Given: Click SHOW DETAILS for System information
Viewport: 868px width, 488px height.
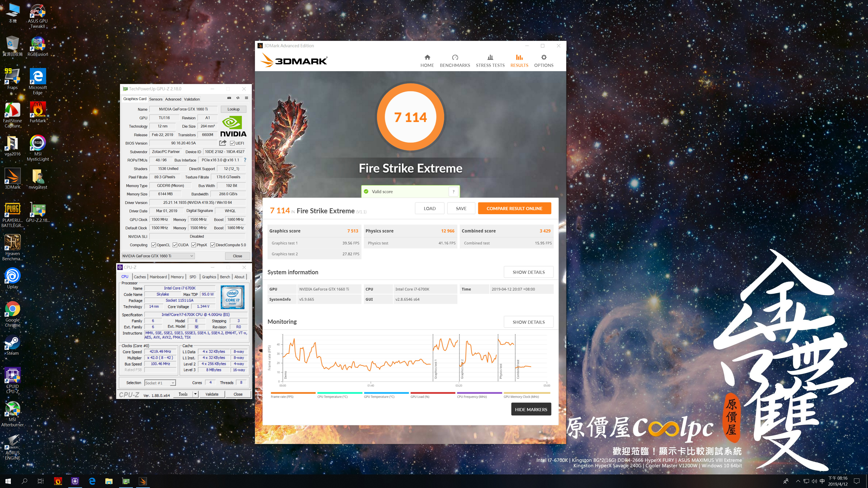Looking at the screenshot, I should point(528,272).
